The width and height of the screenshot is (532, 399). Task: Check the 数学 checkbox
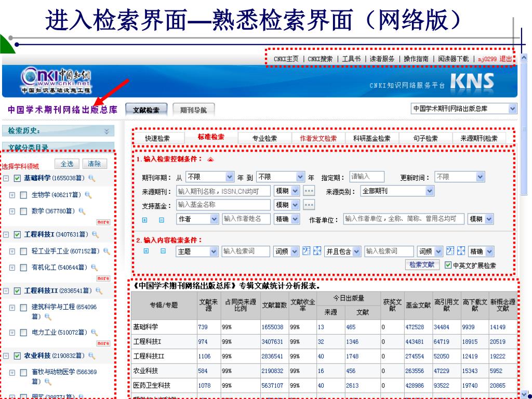point(23,211)
